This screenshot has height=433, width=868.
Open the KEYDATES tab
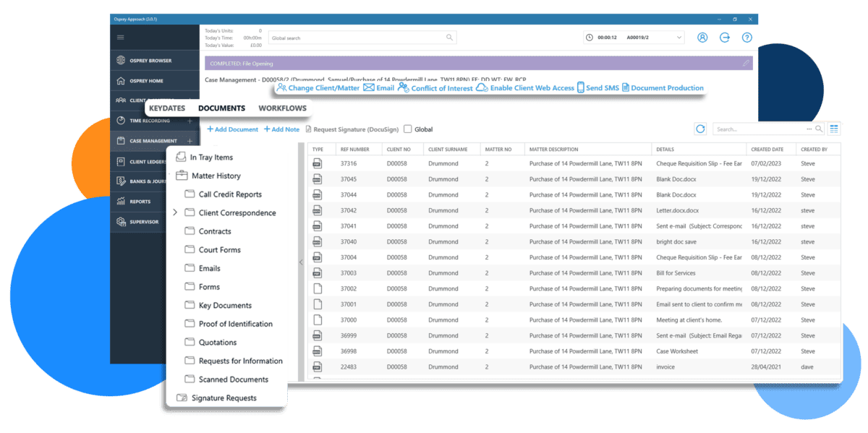tap(168, 108)
